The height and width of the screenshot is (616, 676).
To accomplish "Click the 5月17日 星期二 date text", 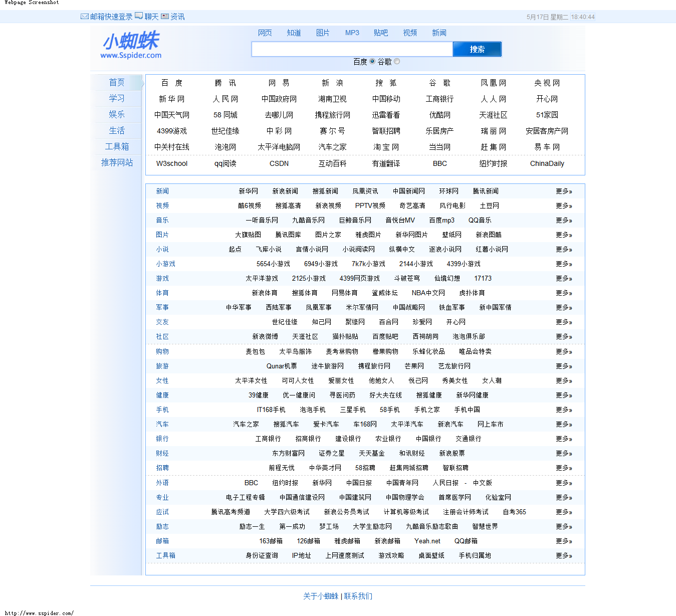I will (547, 17).
